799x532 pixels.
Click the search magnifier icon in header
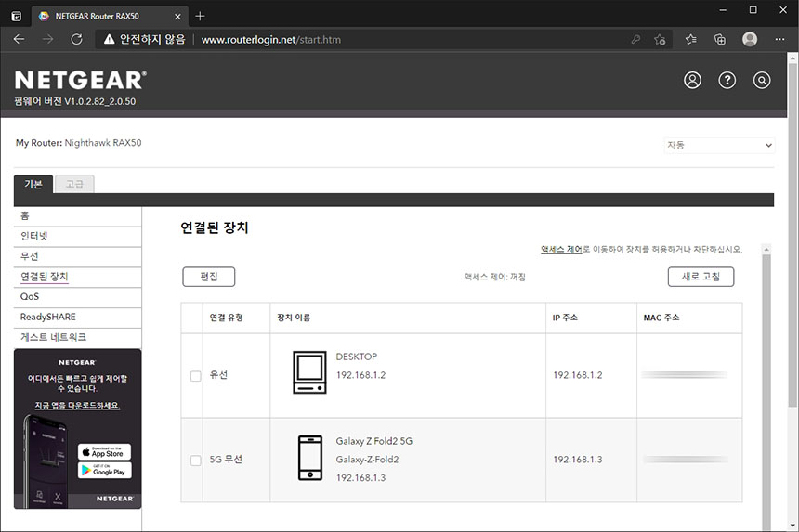[x=761, y=81]
